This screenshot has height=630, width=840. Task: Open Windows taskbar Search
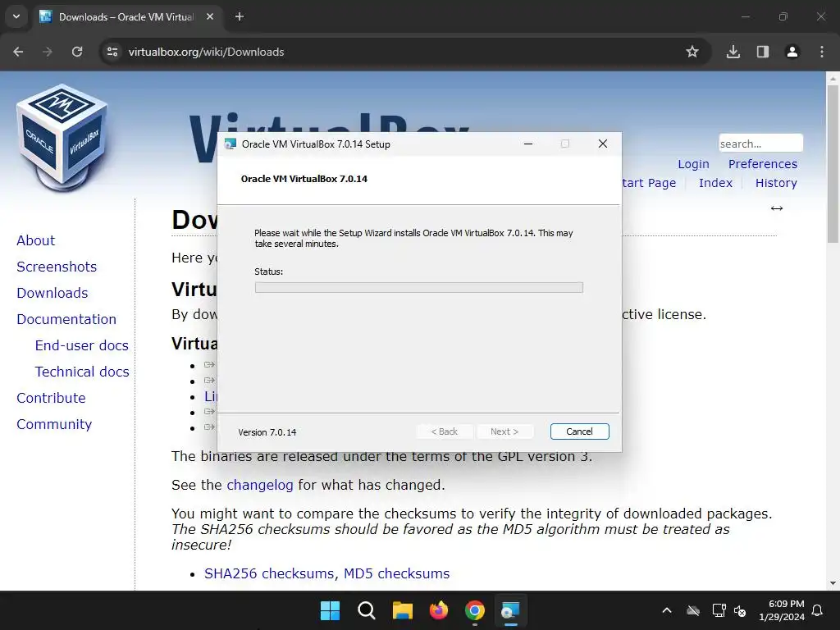pos(367,610)
